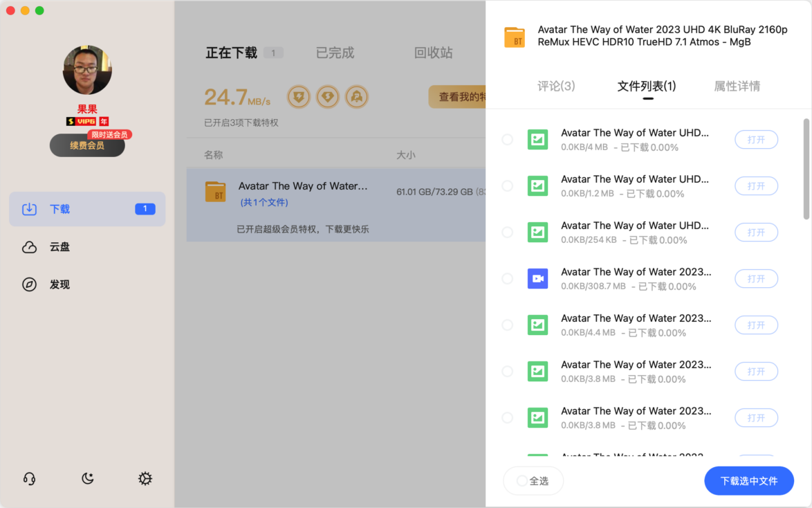Open the 1.2 MB file with 打开
Screen dimensions: 812x508
tap(756, 186)
